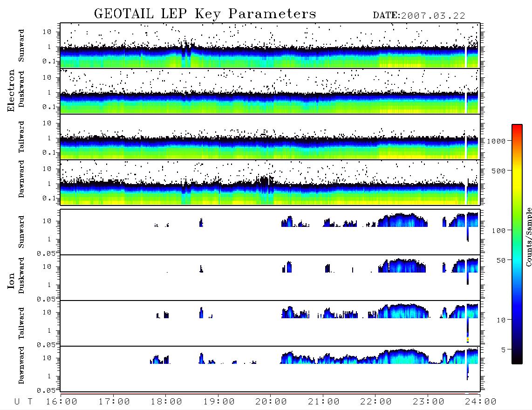Click the "1000" color bar tick label
532x410 pixels.
coord(497,141)
